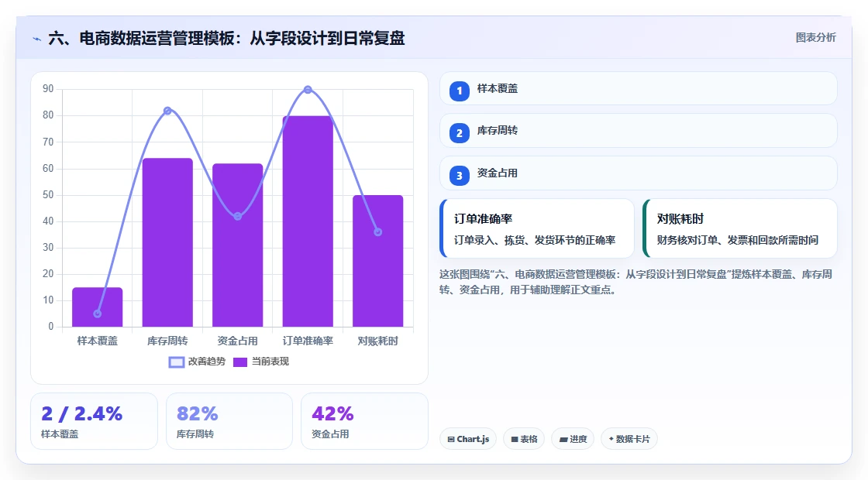Select the 库存周转 list row
Viewport: 868px width, 480px height.
pos(639,131)
